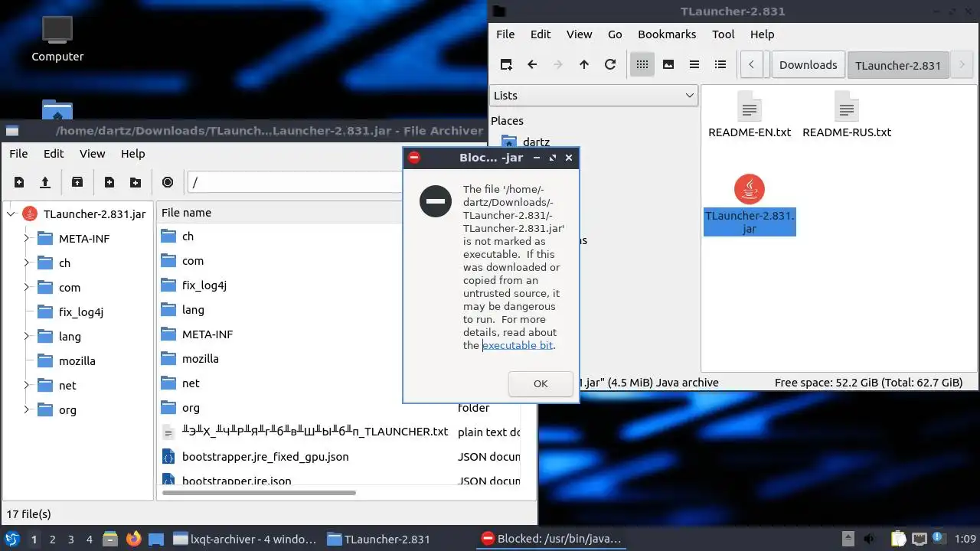Screen dimensions: 980x551
Task: Toggle icon view mode button in file manager
Action: click(x=642, y=65)
